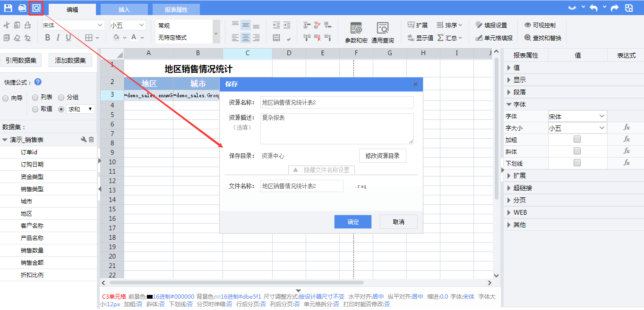Click the 文件名称 input field
Image resolution: width=644 pixels, height=310 pixels.
pyautogui.click(x=301, y=186)
